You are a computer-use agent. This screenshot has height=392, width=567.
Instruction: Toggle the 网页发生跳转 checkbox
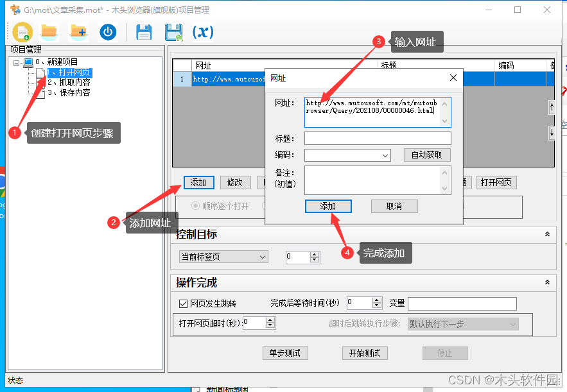184,303
